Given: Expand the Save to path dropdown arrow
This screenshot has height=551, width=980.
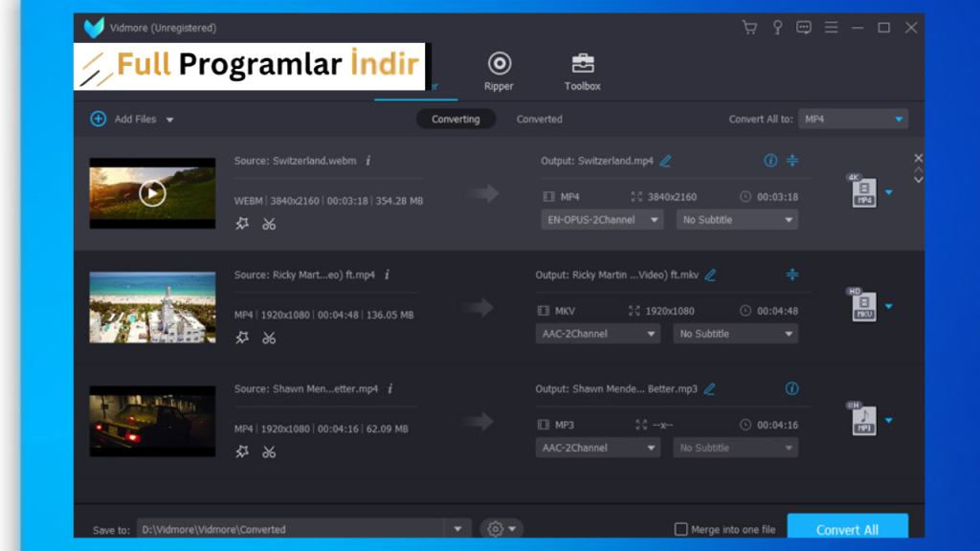Looking at the screenshot, I should tap(457, 529).
